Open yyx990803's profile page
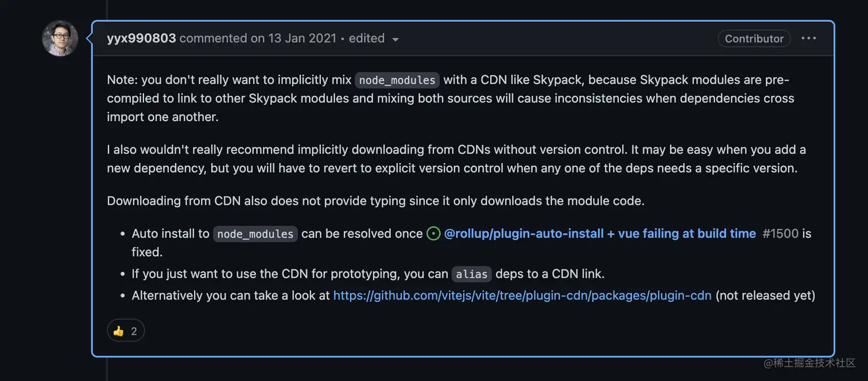The width and height of the screenshot is (868, 381). click(x=141, y=38)
